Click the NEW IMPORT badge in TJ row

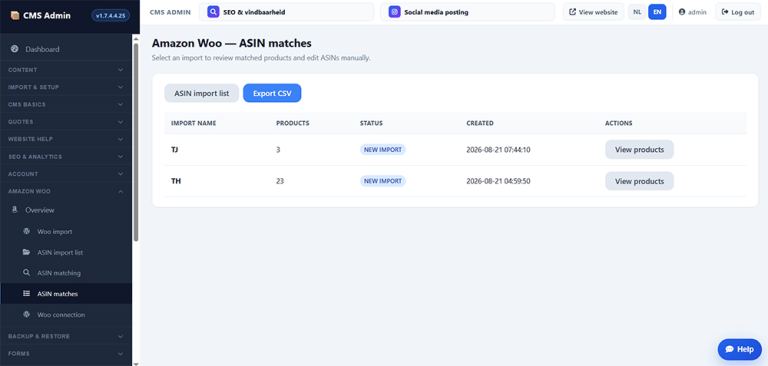click(x=383, y=149)
